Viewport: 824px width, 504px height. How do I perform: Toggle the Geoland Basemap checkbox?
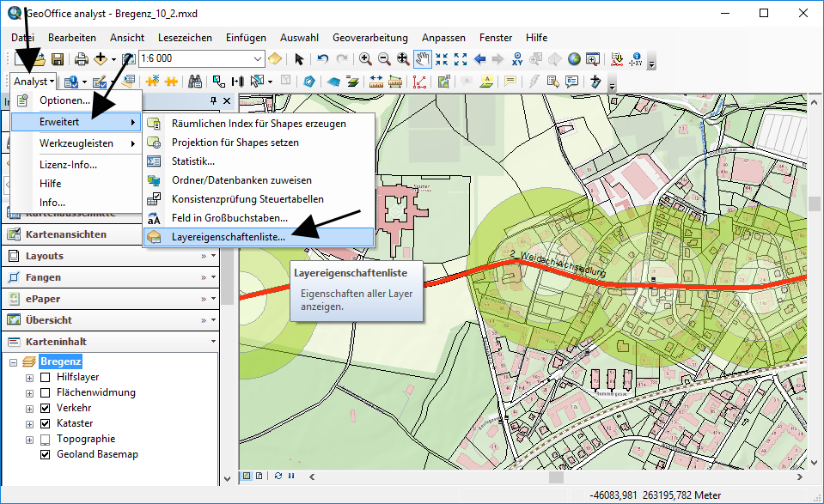click(x=46, y=454)
